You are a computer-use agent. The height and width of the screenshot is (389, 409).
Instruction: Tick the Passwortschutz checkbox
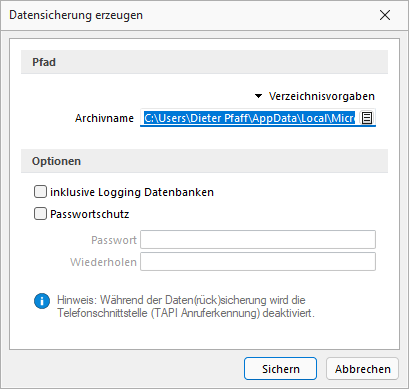point(40,214)
